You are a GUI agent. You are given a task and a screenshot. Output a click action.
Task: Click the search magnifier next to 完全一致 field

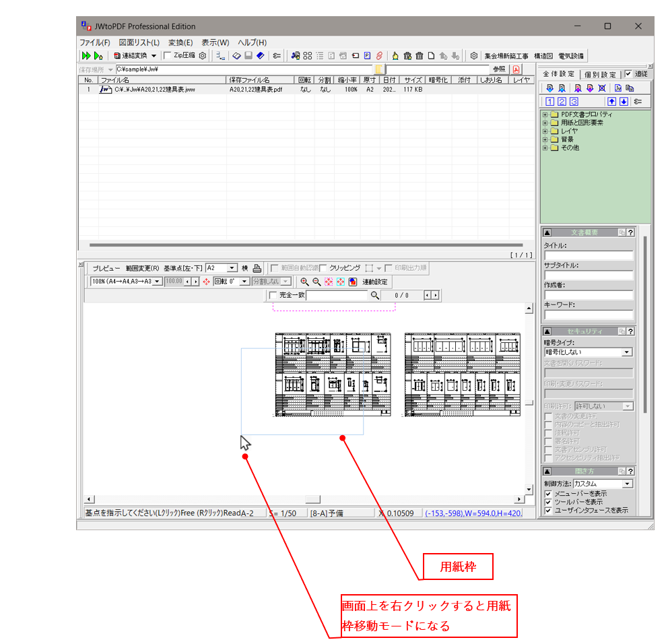375,295
